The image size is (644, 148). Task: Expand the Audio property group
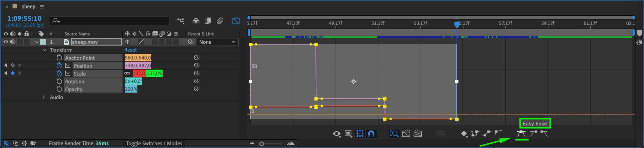(44, 97)
